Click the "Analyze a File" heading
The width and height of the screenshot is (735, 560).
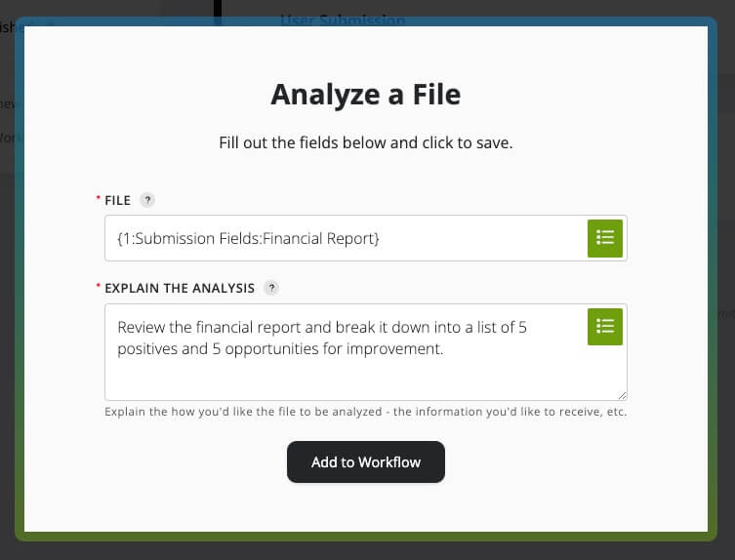pyautogui.click(x=366, y=95)
